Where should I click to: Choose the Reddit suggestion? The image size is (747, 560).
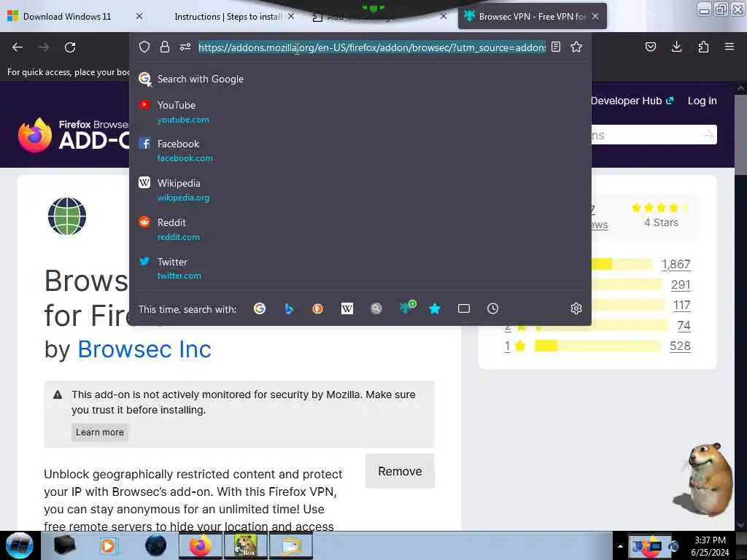tap(360, 229)
